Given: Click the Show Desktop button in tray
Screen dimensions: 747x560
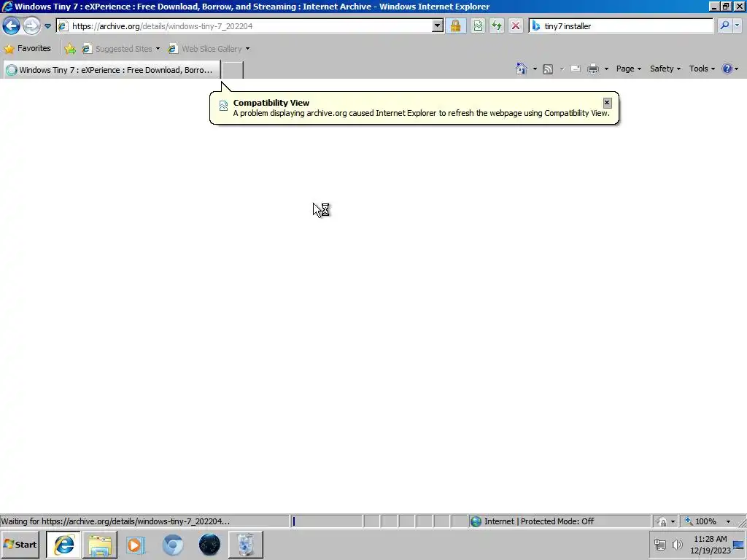Looking at the screenshot, I should [x=739, y=545].
